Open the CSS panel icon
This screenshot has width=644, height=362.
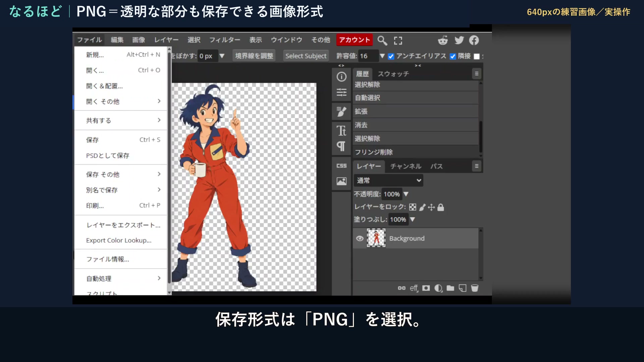point(341,166)
